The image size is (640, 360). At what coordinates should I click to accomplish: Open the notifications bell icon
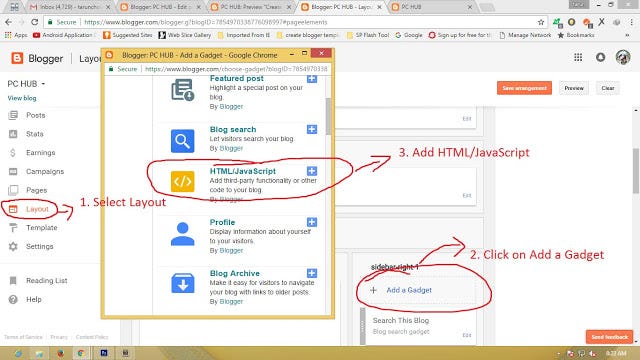pyautogui.click(x=600, y=58)
